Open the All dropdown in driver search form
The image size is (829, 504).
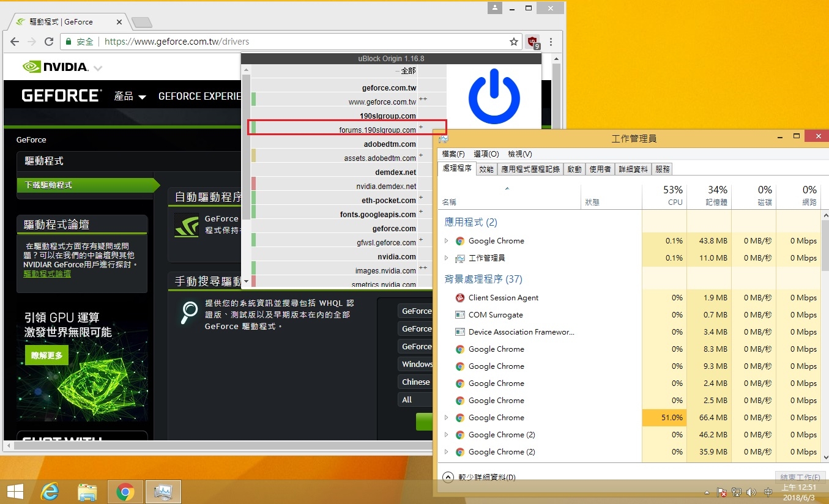pos(415,400)
